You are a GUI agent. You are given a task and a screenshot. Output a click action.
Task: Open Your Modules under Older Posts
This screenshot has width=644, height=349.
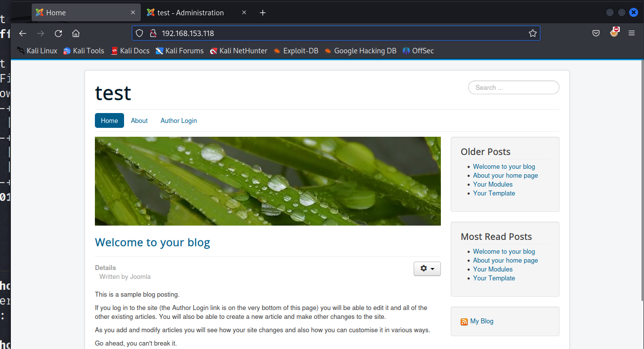492,184
